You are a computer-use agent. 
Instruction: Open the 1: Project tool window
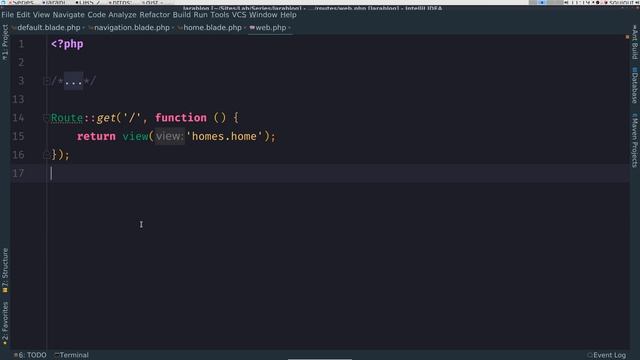(5, 42)
